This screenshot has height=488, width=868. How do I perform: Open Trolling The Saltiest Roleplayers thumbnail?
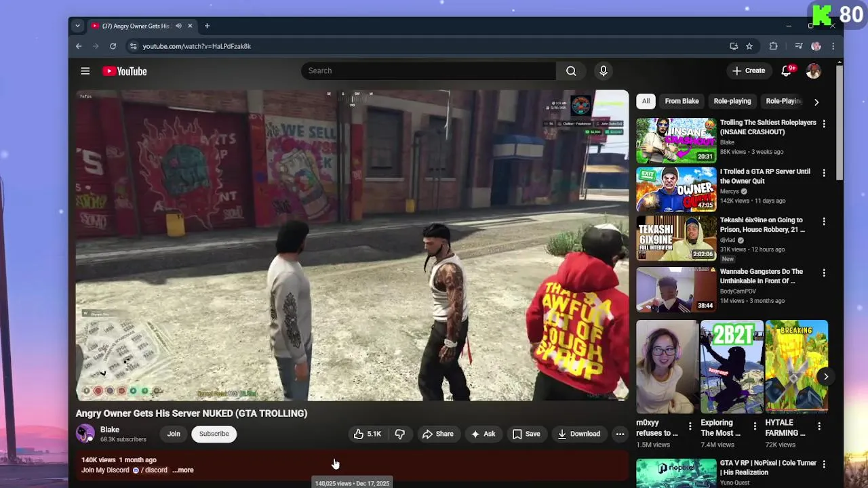click(676, 140)
